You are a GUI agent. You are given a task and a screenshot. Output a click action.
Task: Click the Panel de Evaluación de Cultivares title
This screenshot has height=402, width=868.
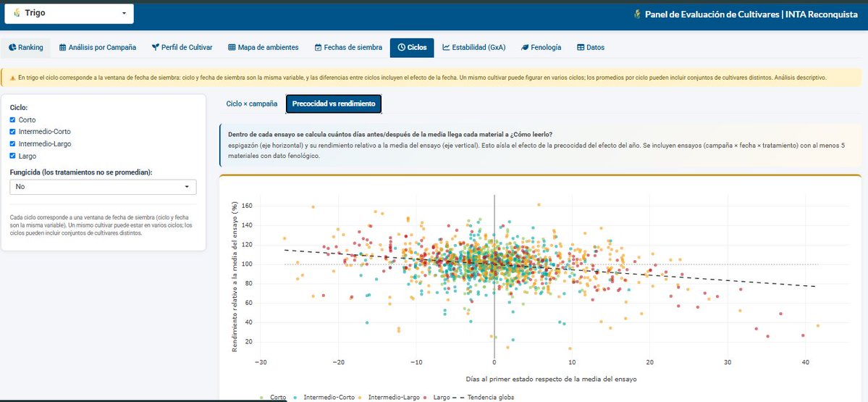[751, 15]
